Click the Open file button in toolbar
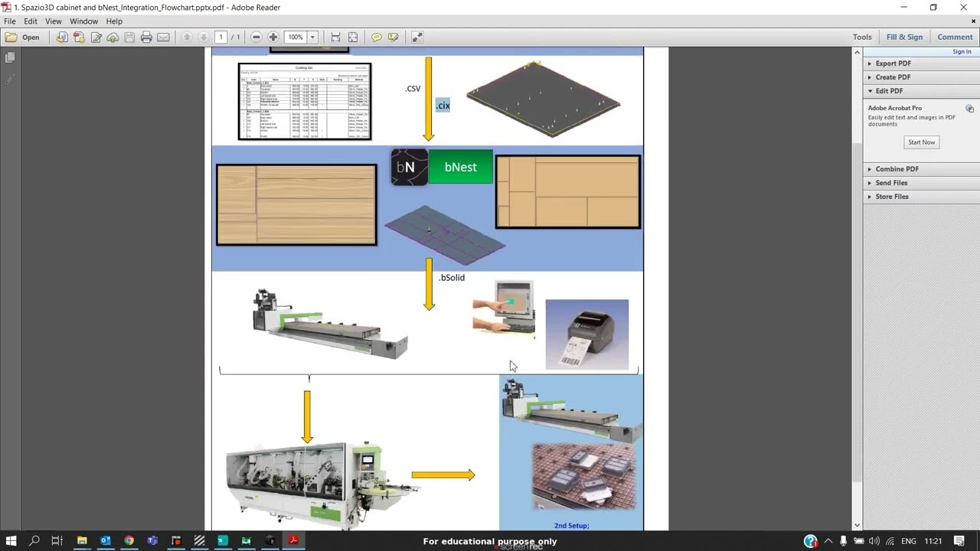 coord(22,37)
